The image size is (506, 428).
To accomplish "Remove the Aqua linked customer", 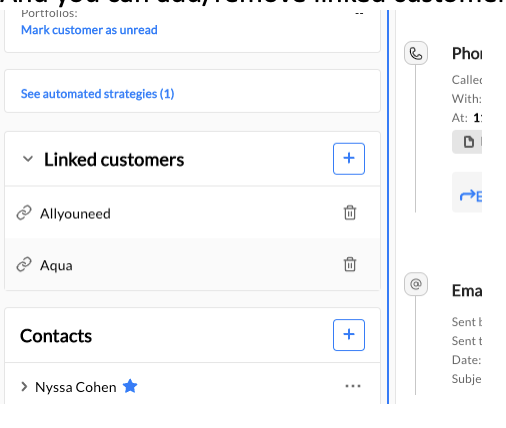I will [350, 264].
